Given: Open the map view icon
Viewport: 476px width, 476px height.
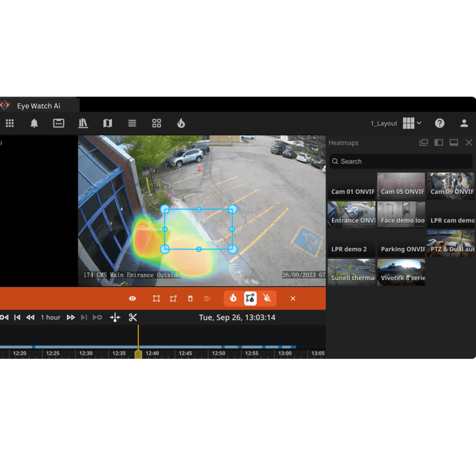Looking at the screenshot, I should point(108,123).
